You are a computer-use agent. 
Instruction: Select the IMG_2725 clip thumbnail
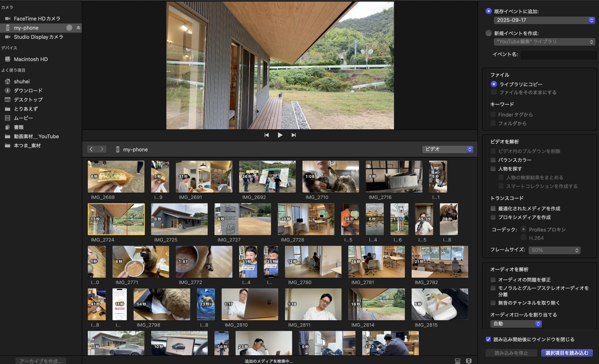[x=179, y=219]
